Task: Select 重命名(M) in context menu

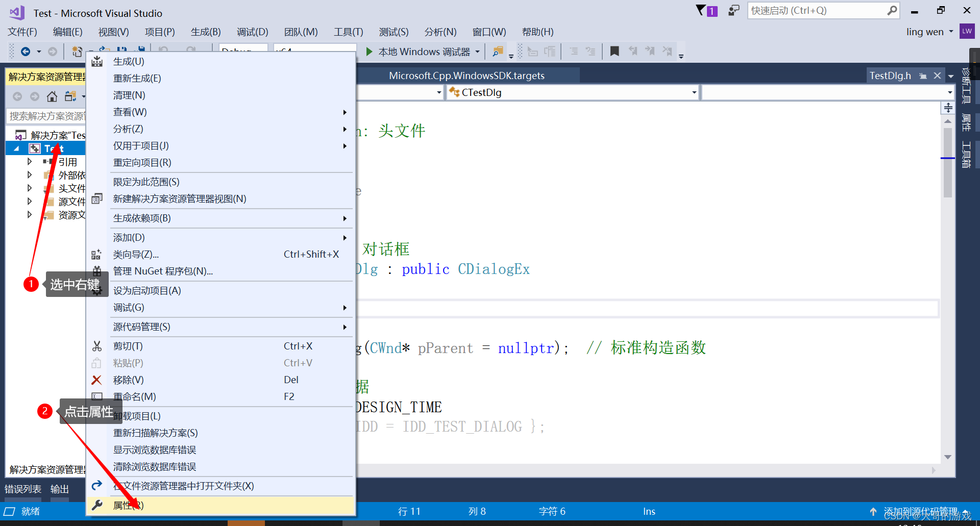Action: click(x=220, y=397)
